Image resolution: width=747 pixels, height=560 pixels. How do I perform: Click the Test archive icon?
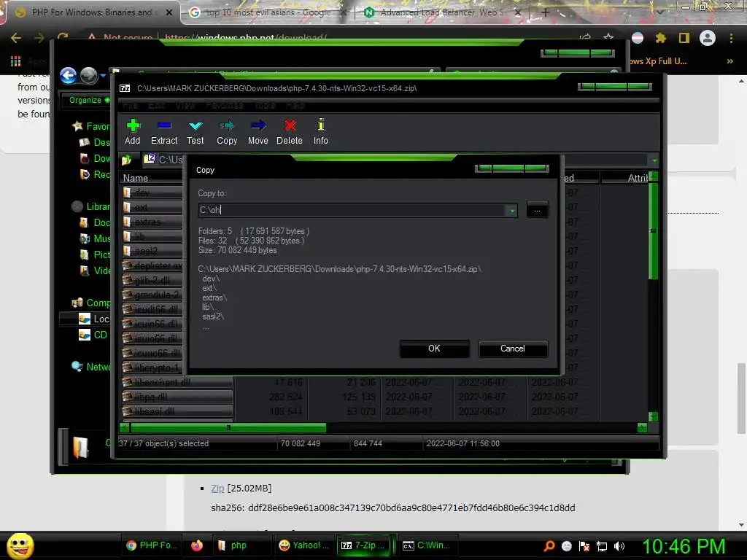coord(196,125)
